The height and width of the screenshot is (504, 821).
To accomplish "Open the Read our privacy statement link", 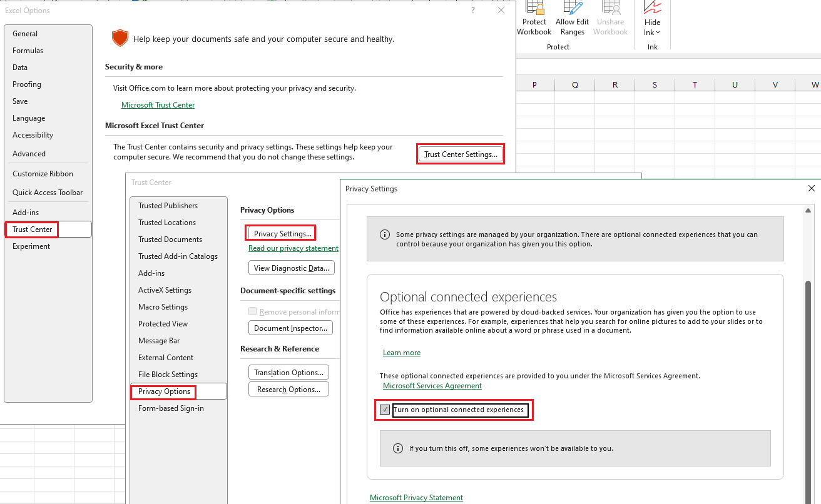I will pyautogui.click(x=293, y=248).
